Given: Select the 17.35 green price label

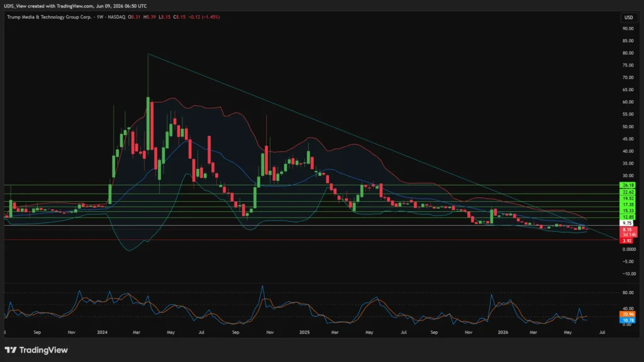Looking at the screenshot, I should point(628,204).
